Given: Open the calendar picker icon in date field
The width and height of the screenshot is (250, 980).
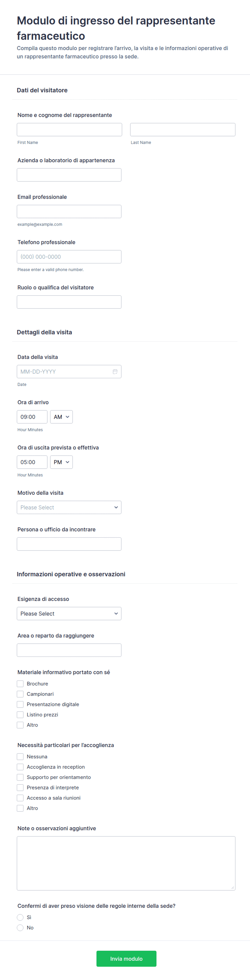Looking at the screenshot, I should pos(115,372).
